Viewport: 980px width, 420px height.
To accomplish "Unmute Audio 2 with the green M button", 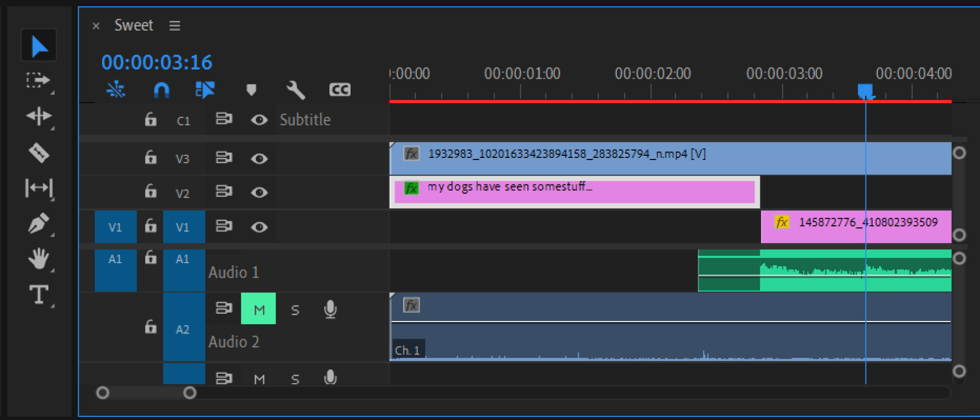I will (x=258, y=308).
